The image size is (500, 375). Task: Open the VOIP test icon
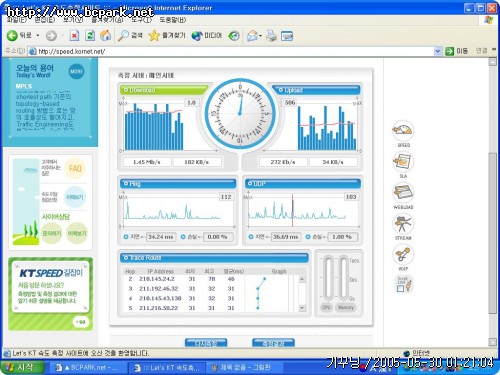403,255
